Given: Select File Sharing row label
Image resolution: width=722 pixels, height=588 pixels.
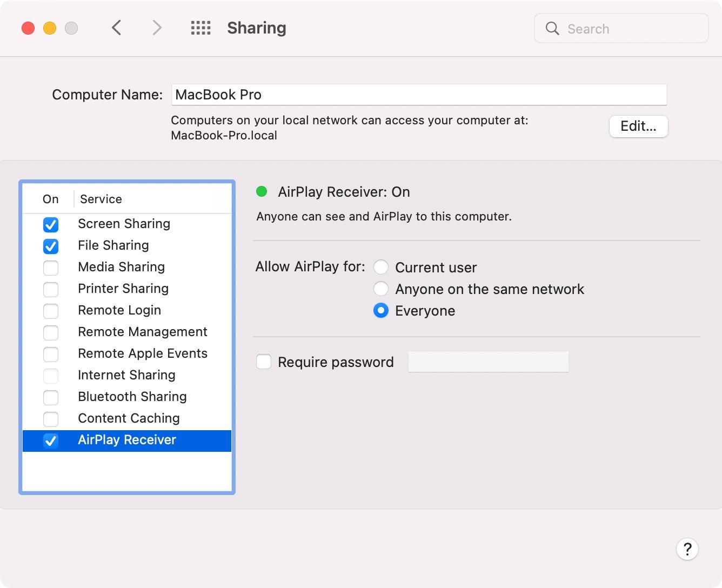Looking at the screenshot, I should [x=113, y=245].
